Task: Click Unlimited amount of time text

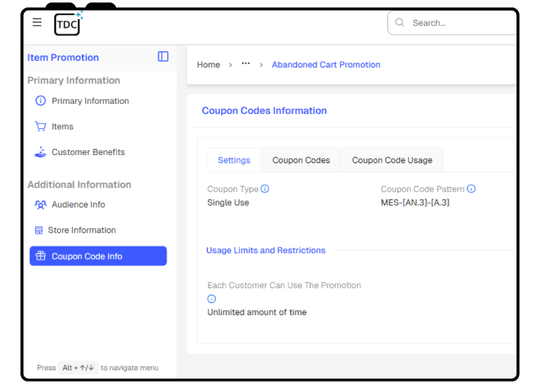Action: (257, 312)
